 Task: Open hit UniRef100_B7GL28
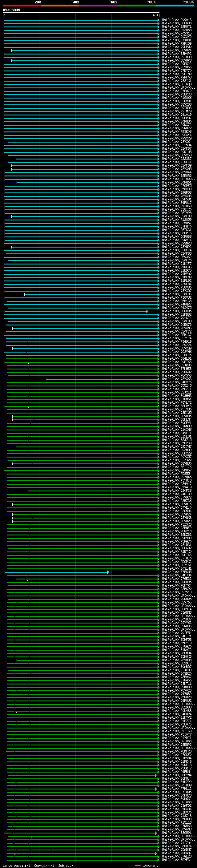(x=177, y=856)
